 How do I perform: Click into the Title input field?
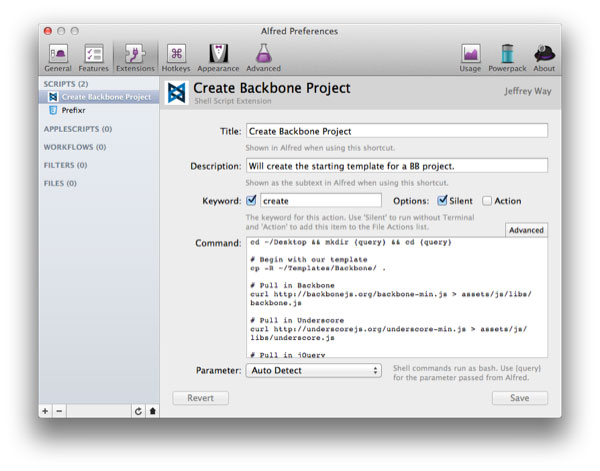(x=397, y=131)
